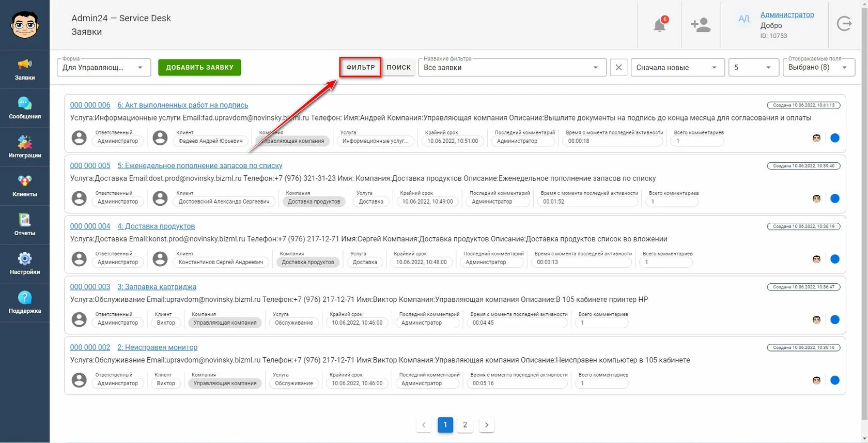Click the logout icon in header
The width and height of the screenshot is (868, 443).
844,23
